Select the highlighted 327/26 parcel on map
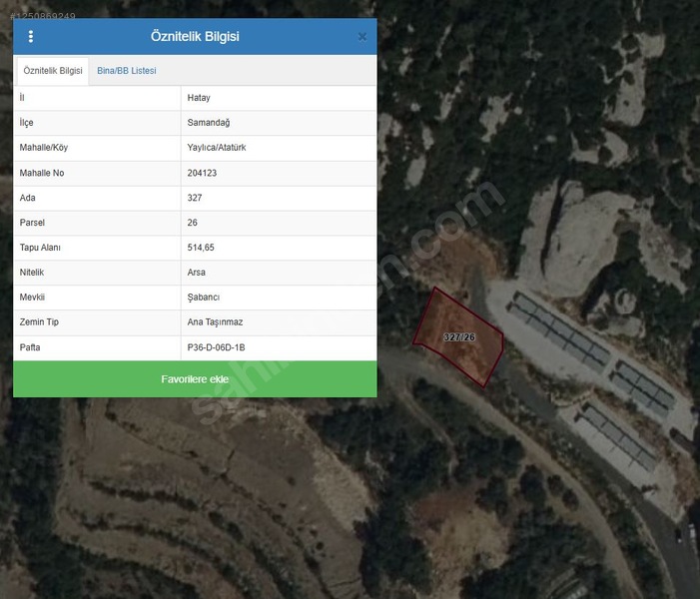 tap(458, 337)
